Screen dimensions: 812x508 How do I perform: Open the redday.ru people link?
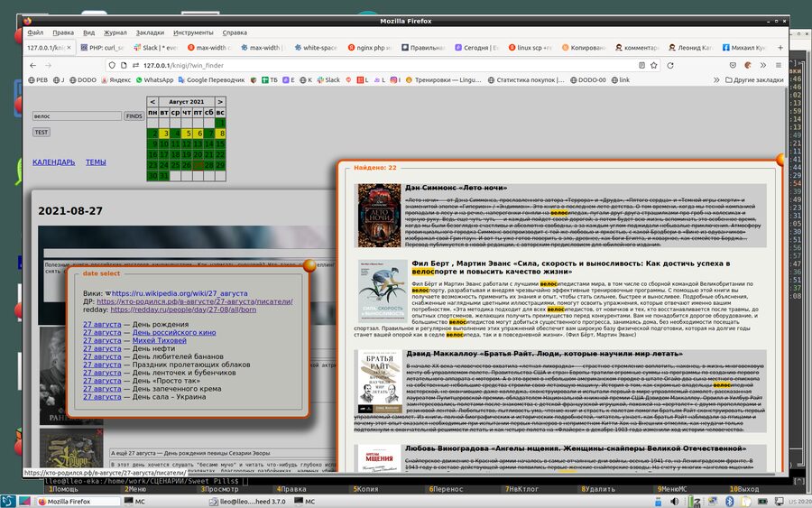point(183,309)
